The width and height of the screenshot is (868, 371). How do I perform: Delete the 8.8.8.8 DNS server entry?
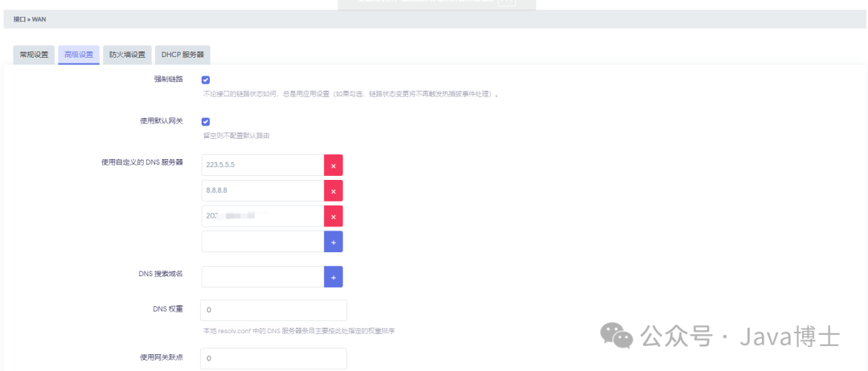tap(333, 190)
